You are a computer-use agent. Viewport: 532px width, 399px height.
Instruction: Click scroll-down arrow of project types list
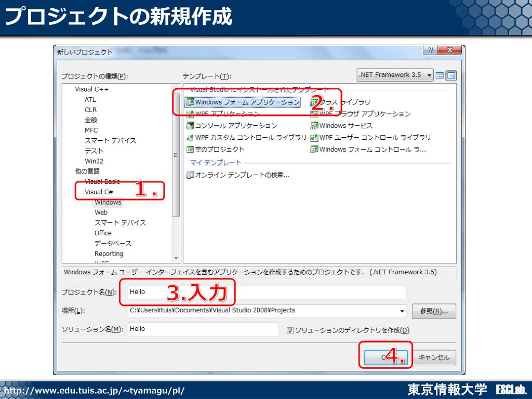point(176,259)
